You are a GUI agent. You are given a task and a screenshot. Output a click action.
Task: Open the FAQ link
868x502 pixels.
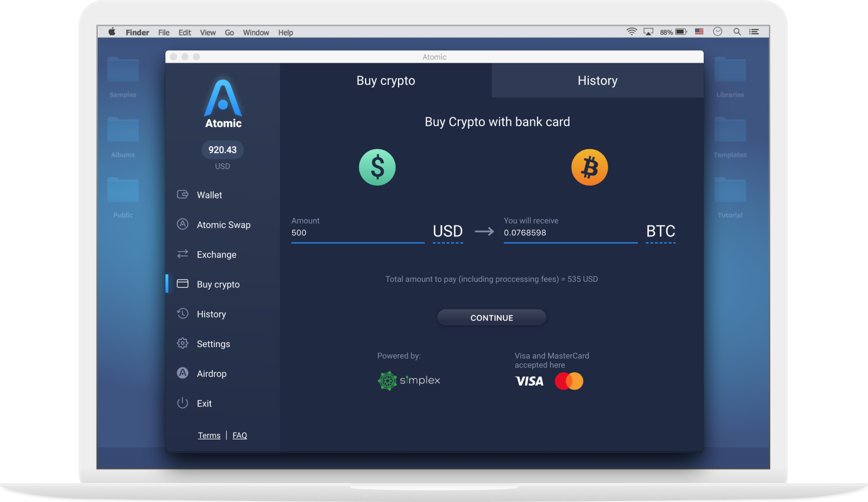click(240, 435)
